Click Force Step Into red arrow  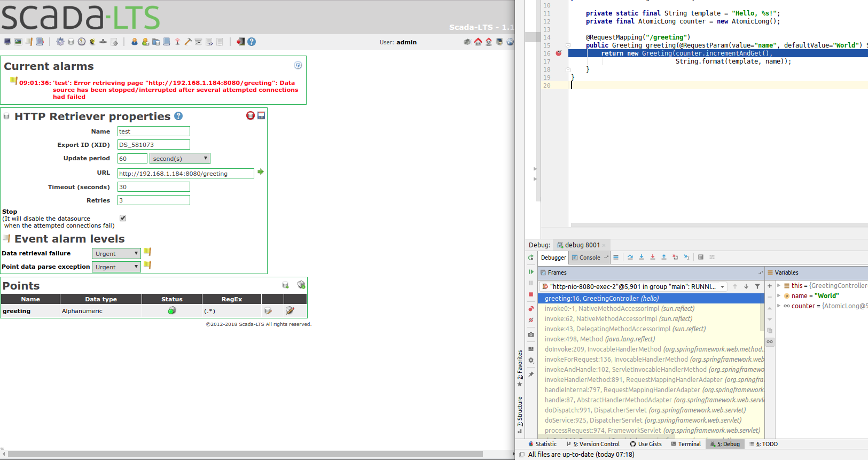[653, 257]
